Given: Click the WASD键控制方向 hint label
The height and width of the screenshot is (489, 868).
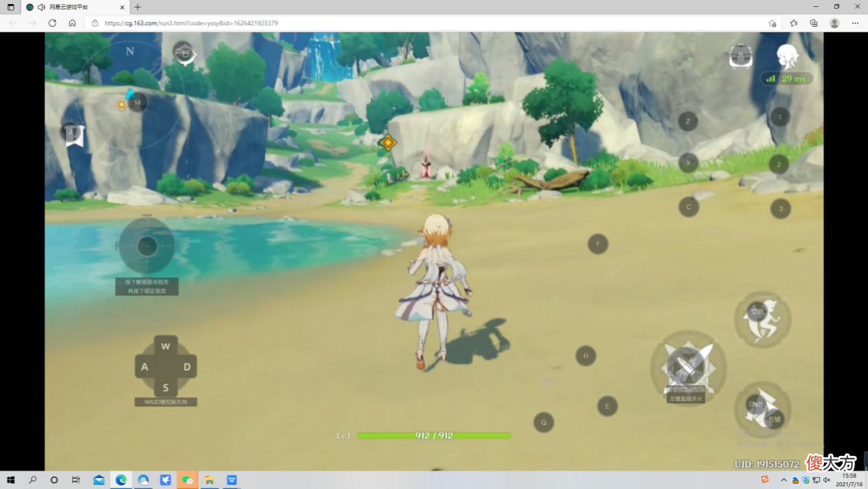Looking at the screenshot, I should tap(165, 402).
